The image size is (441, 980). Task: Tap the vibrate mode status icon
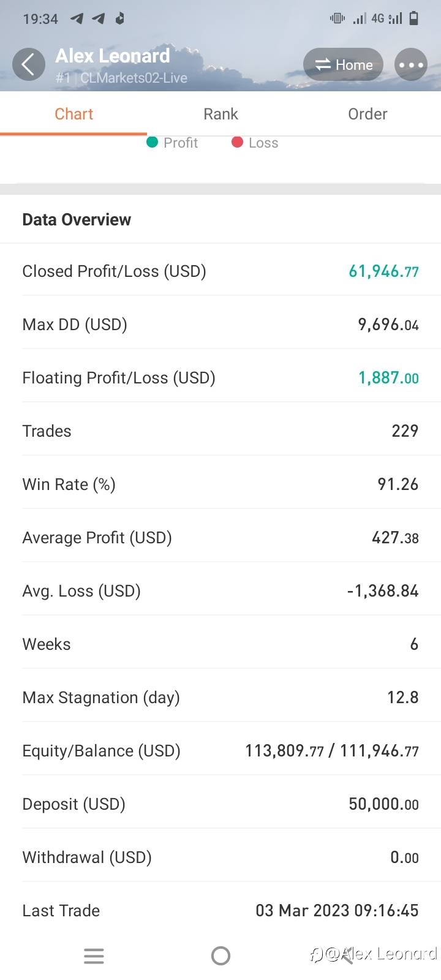(337, 18)
